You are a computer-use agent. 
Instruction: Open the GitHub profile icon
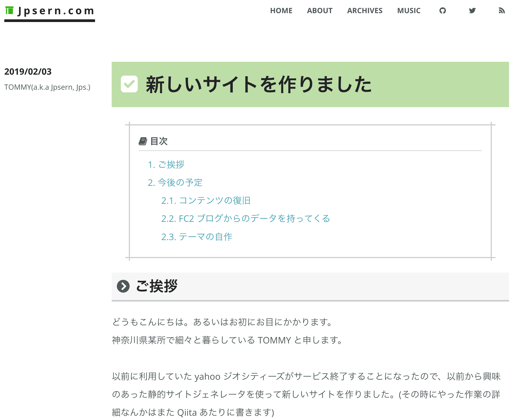point(442,10)
